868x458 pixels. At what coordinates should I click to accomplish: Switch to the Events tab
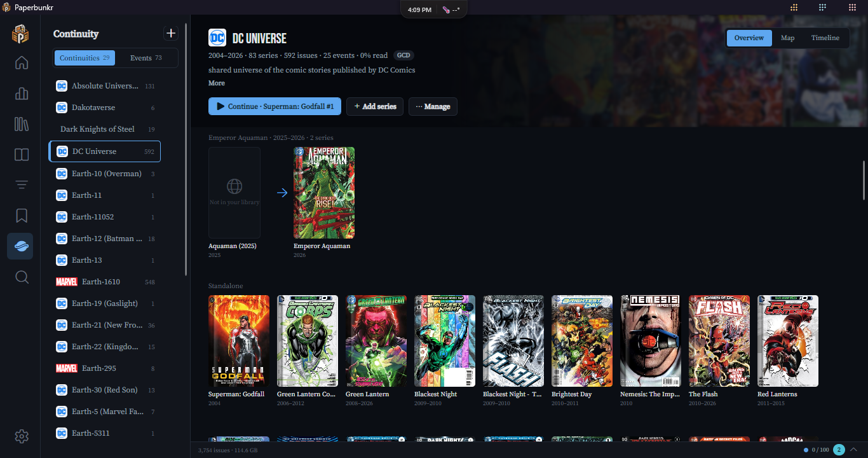click(146, 58)
